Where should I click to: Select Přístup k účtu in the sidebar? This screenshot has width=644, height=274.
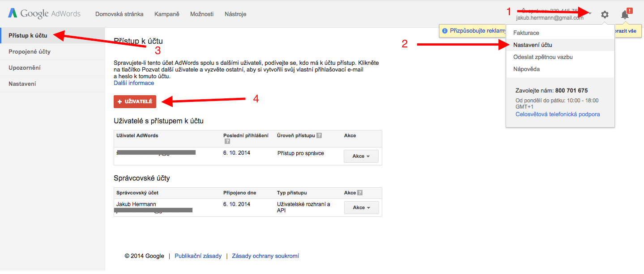point(52,35)
